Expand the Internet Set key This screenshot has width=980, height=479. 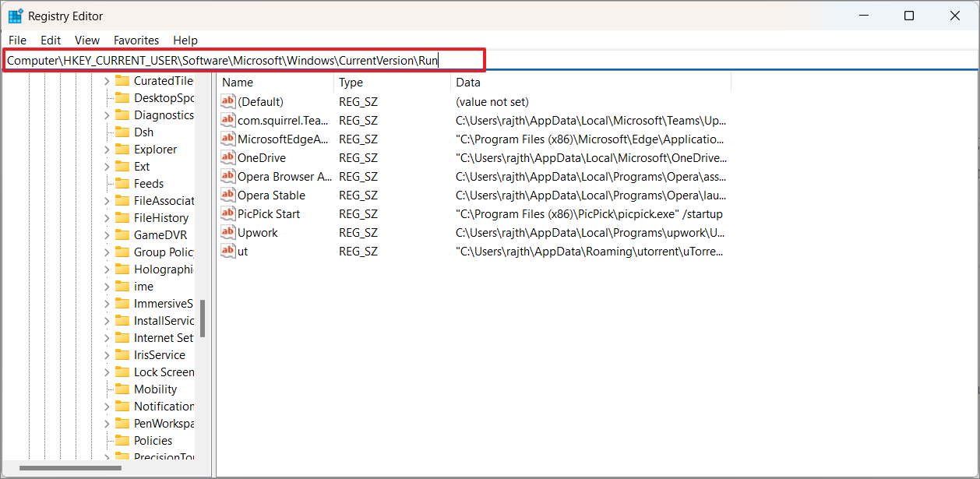107,338
